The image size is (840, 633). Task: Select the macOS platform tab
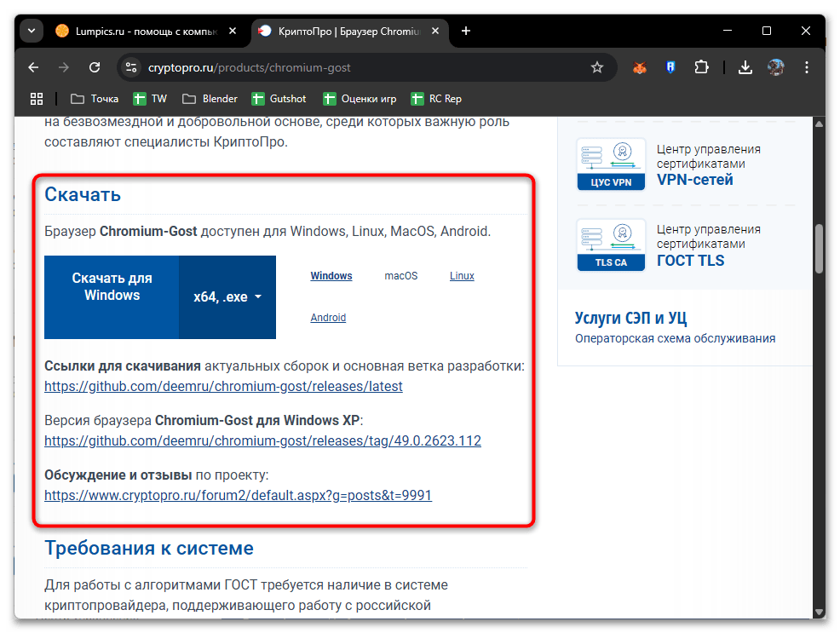[x=400, y=276]
